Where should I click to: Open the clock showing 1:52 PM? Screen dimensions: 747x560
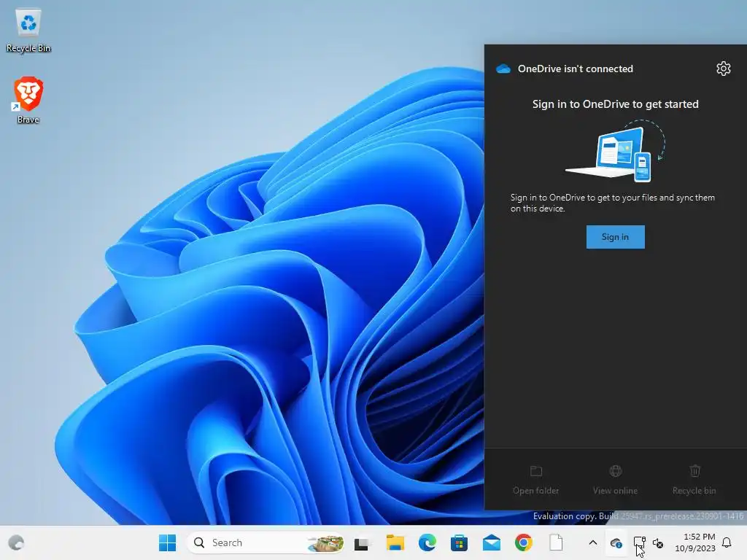click(695, 542)
